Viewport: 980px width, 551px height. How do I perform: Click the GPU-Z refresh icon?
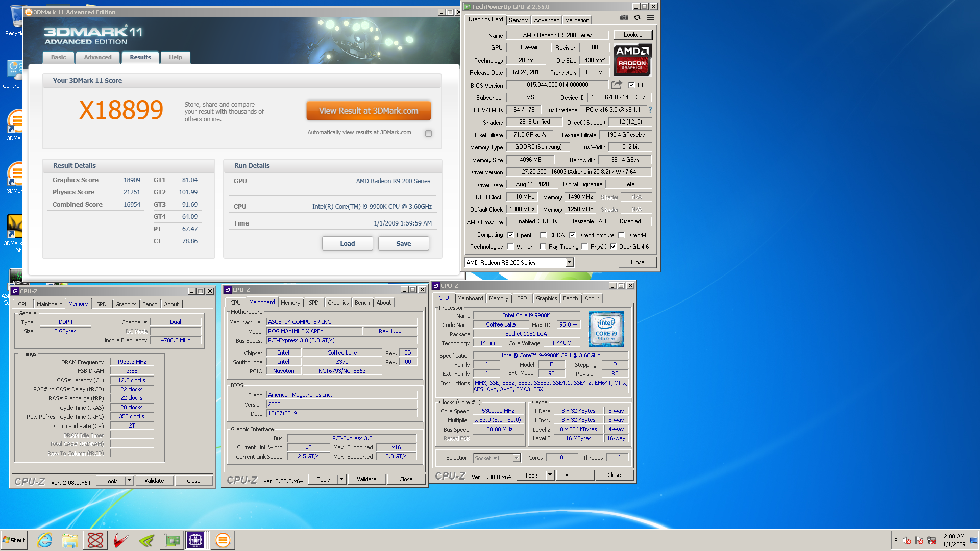637,17
